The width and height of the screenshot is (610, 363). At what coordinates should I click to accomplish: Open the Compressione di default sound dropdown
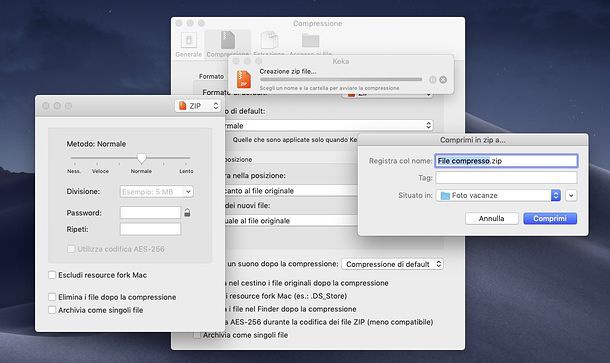pos(393,264)
